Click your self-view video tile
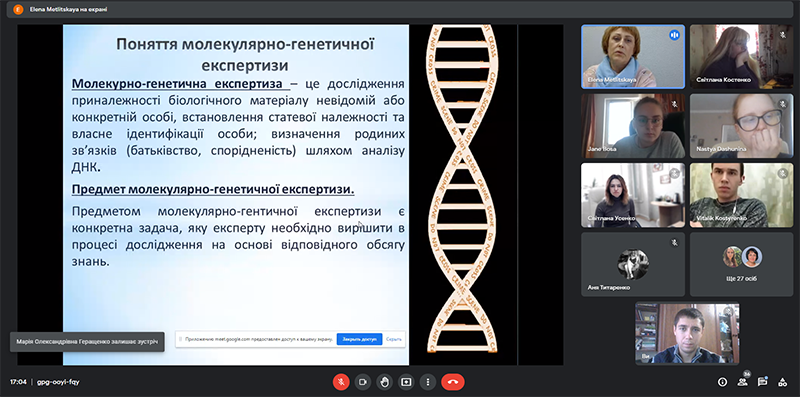 [687, 333]
